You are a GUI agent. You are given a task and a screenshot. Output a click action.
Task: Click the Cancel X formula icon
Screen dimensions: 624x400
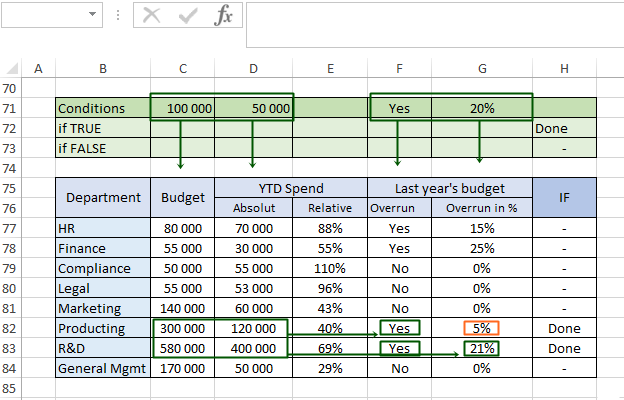pyautogui.click(x=152, y=15)
